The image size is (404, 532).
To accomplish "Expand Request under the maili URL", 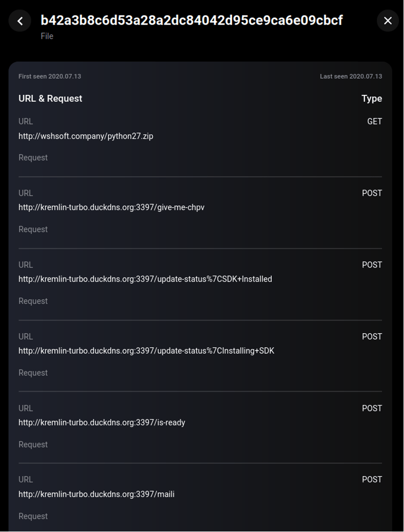I will click(x=33, y=516).
